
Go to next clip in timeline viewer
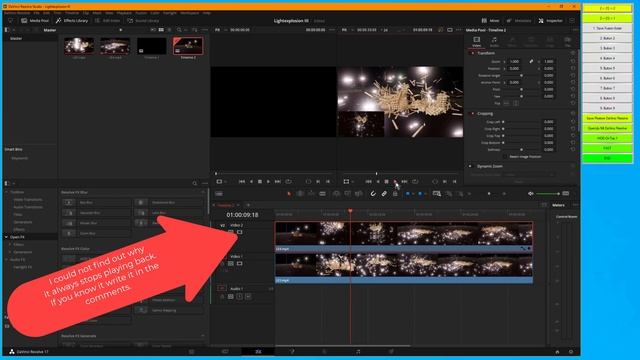pyautogui.click(x=404, y=182)
